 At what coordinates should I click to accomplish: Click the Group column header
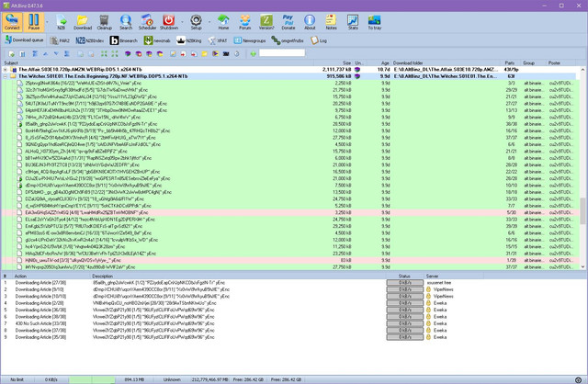click(x=534, y=62)
